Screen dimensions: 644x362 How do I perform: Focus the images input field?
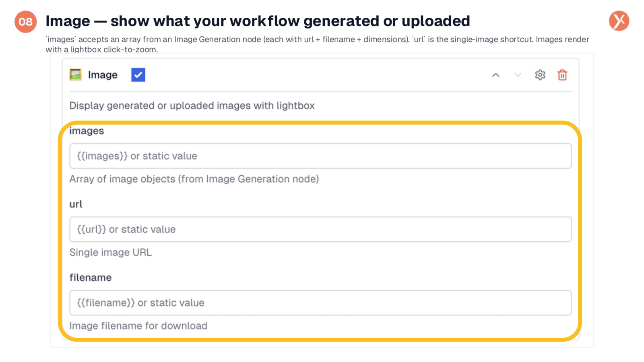tap(320, 156)
